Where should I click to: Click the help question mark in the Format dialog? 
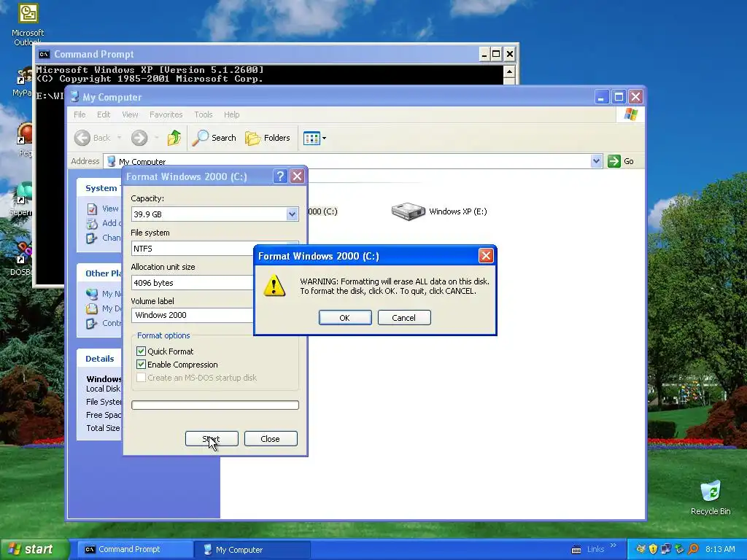(280, 176)
